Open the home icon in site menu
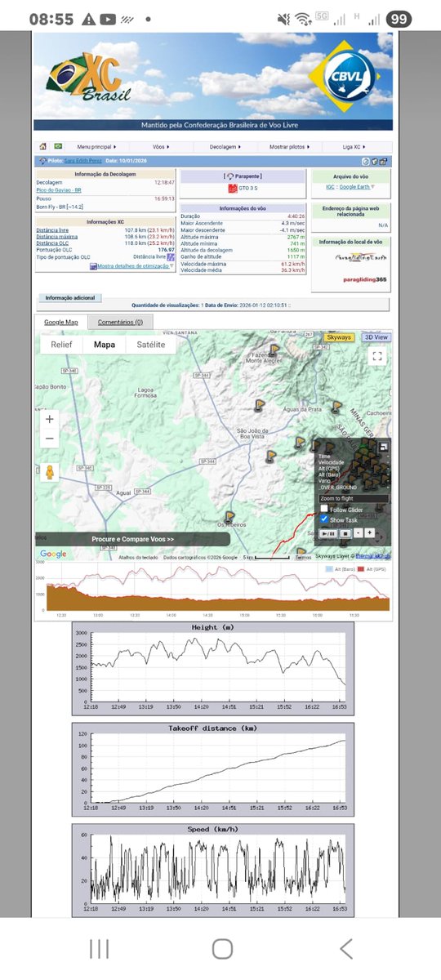The image size is (441, 980). pos(43,146)
